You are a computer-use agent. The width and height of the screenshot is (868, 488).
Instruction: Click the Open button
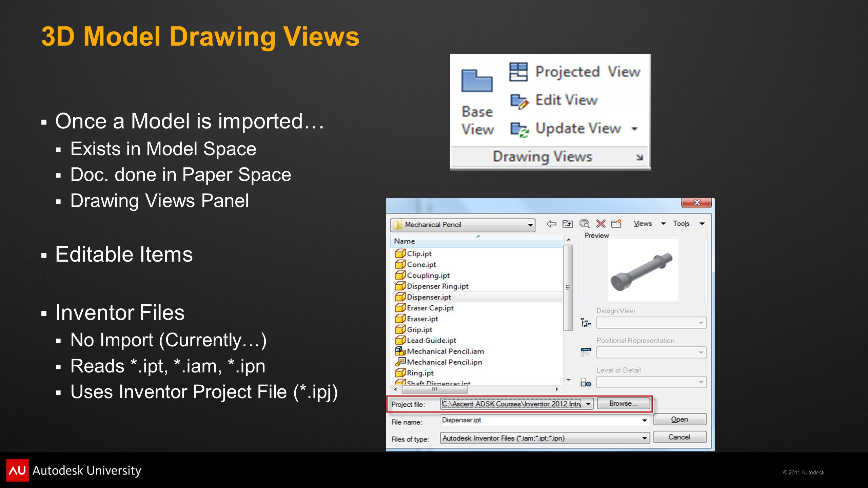click(x=679, y=419)
